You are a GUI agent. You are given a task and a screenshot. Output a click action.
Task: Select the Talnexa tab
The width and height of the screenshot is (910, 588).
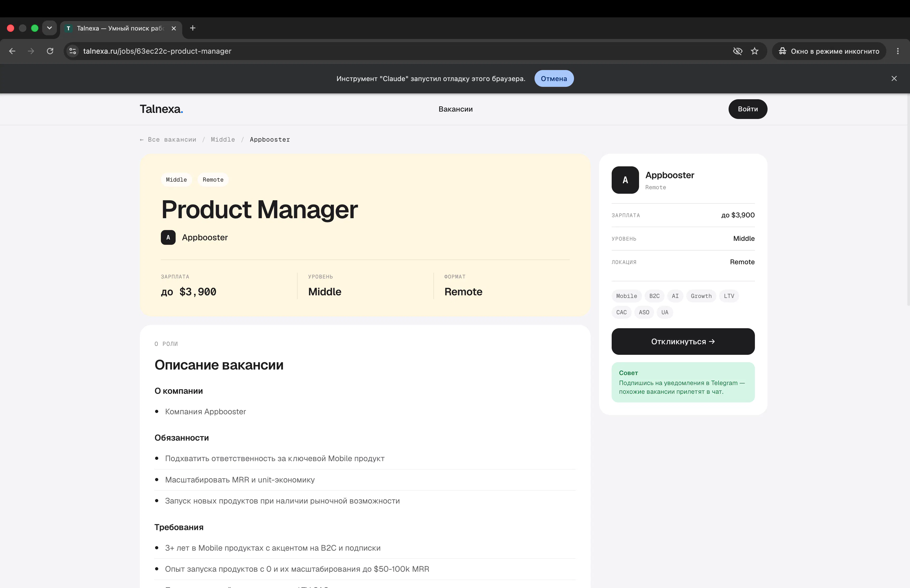point(121,28)
